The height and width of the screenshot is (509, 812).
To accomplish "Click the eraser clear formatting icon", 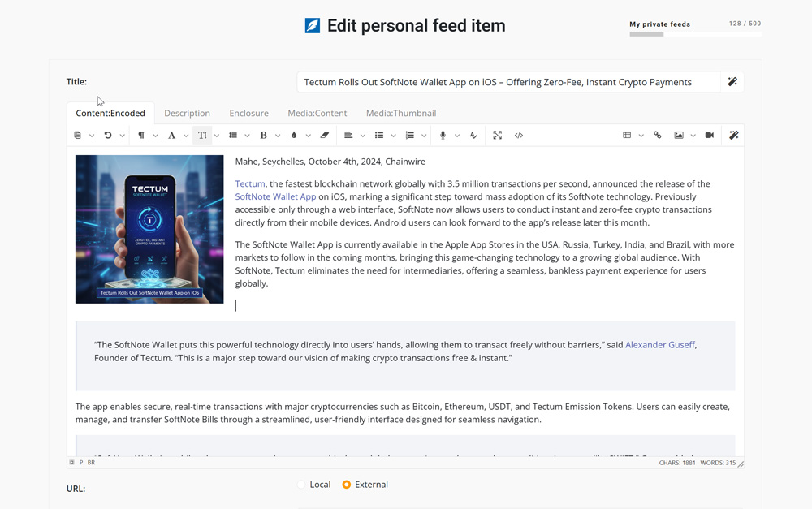I will [x=324, y=136].
